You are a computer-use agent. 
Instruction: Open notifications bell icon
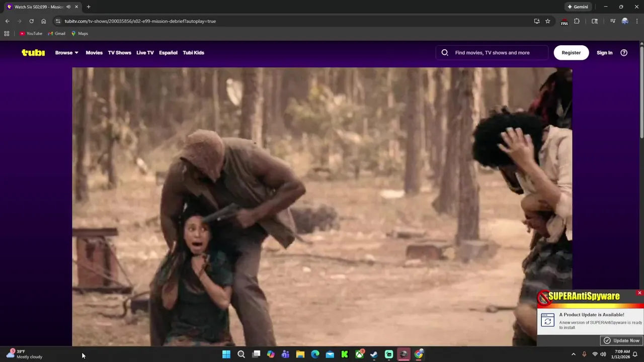[635, 354]
